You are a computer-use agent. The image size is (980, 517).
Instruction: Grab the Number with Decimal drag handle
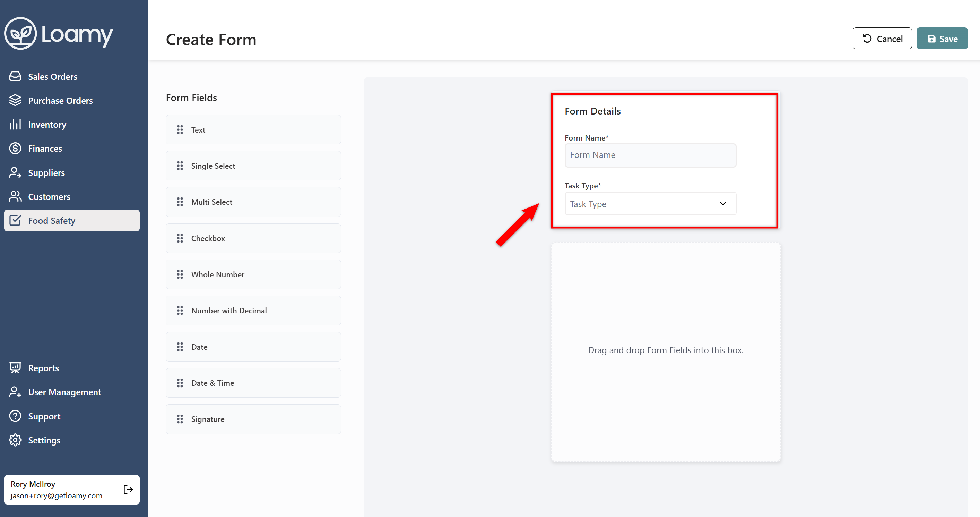[180, 311]
